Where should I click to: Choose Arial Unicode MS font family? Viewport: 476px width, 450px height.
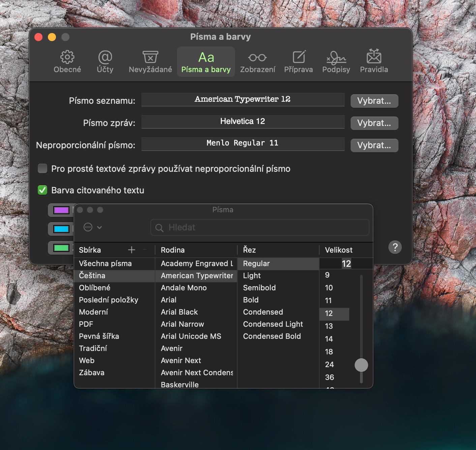[x=196, y=336]
